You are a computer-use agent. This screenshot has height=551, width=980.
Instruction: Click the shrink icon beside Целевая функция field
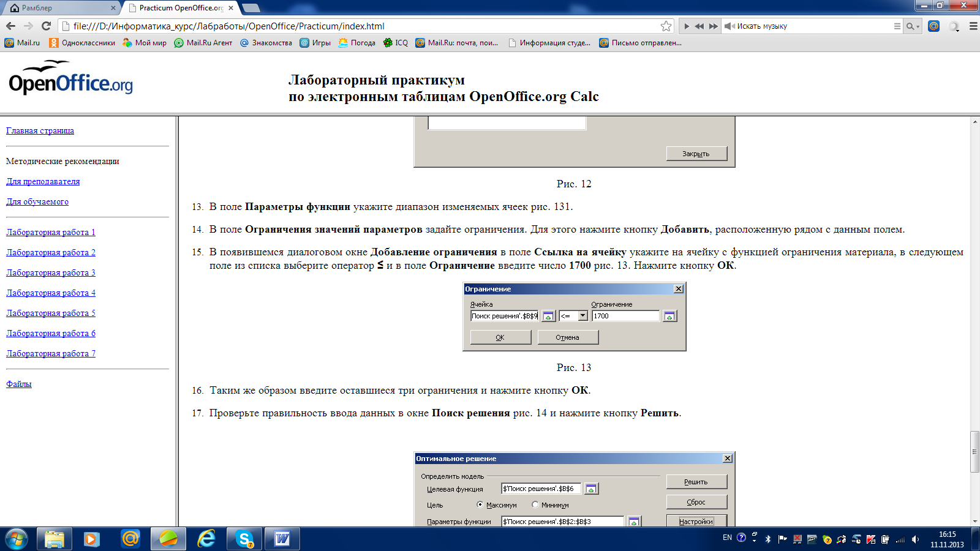click(x=591, y=489)
